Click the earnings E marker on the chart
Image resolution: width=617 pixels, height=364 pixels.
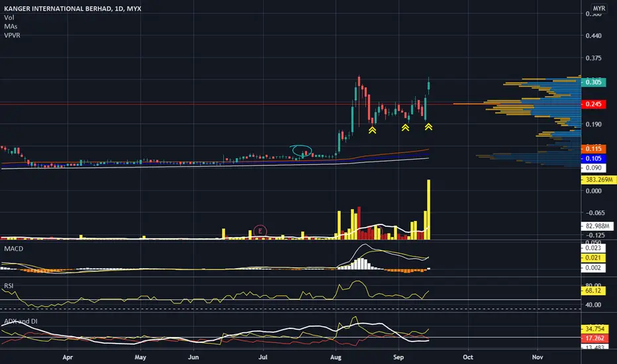pyautogui.click(x=260, y=231)
